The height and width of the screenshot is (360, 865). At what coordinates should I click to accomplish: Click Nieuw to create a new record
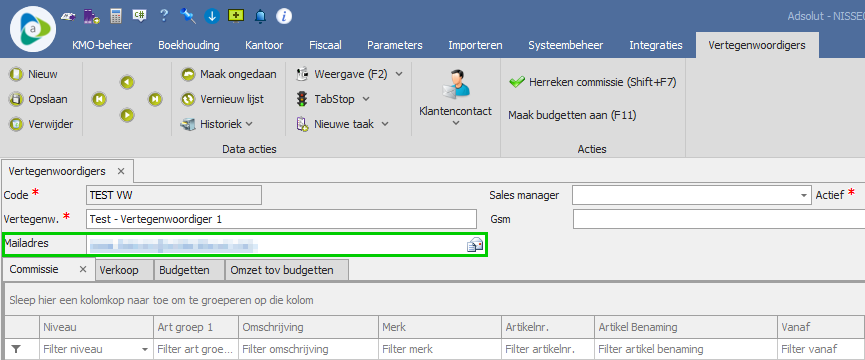click(33, 74)
